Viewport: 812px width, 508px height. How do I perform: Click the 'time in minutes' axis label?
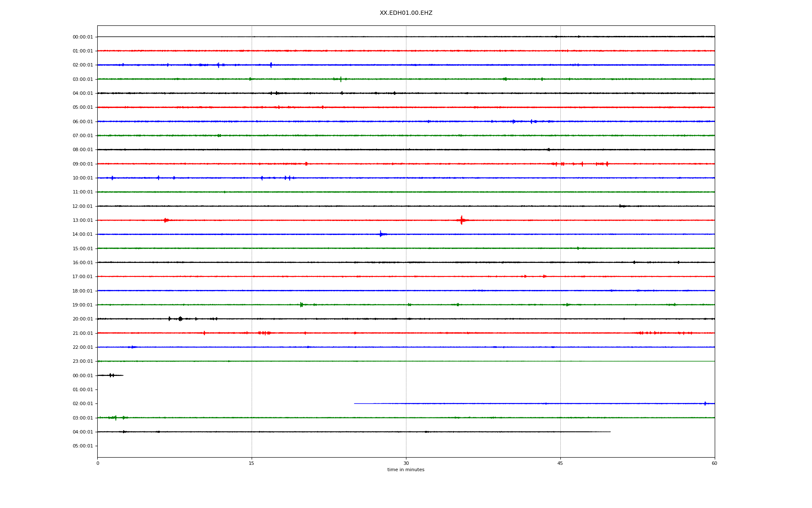(x=406, y=470)
